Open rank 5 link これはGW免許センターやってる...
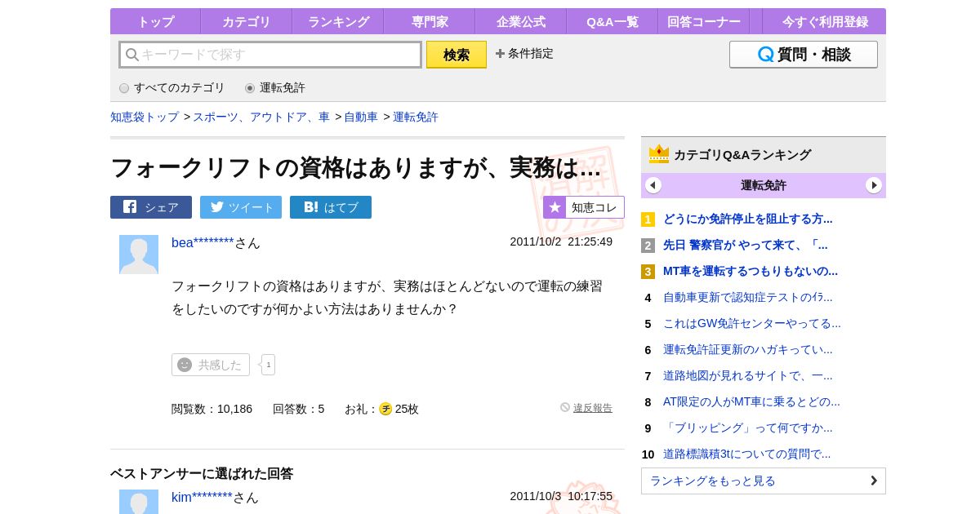The height and width of the screenshot is (514, 980). coord(752,323)
